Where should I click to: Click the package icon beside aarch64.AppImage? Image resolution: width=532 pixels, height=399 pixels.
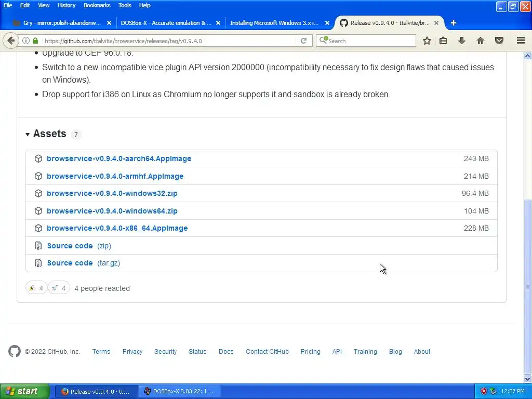pyautogui.click(x=38, y=158)
